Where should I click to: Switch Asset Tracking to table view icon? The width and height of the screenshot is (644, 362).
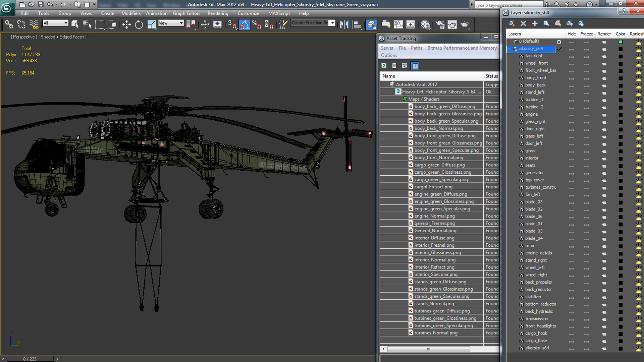(415, 66)
